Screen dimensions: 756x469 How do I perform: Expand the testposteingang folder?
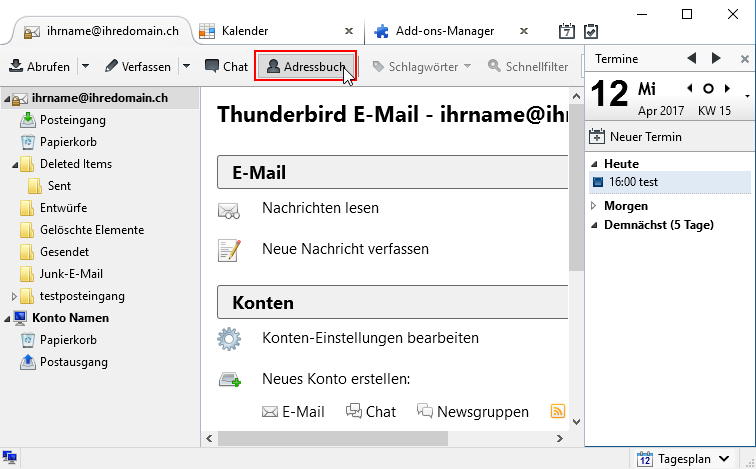pyautogui.click(x=14, y=296)
